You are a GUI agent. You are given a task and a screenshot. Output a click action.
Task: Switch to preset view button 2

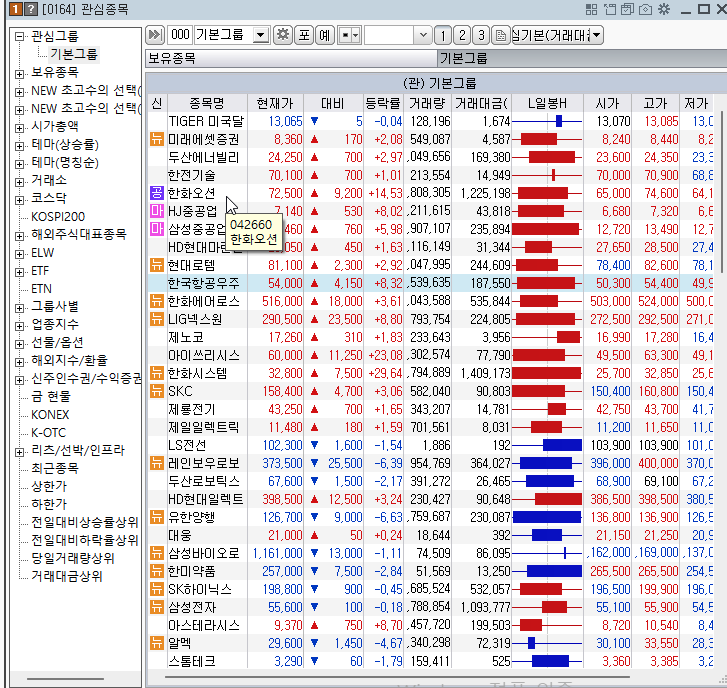463,35
